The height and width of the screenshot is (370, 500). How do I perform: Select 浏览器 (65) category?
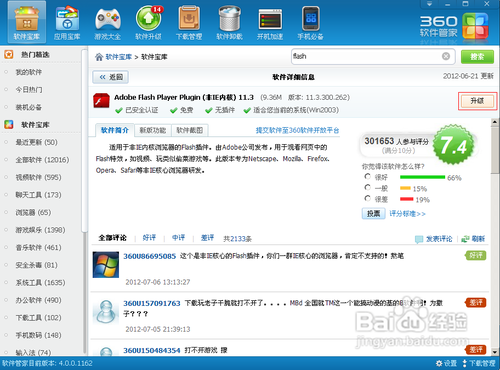33,212
